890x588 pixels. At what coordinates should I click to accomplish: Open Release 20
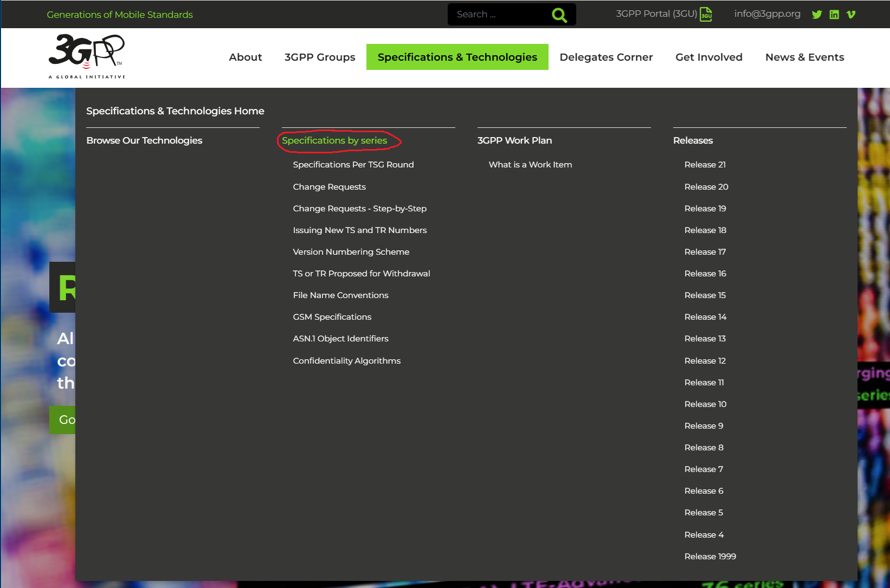706,187
